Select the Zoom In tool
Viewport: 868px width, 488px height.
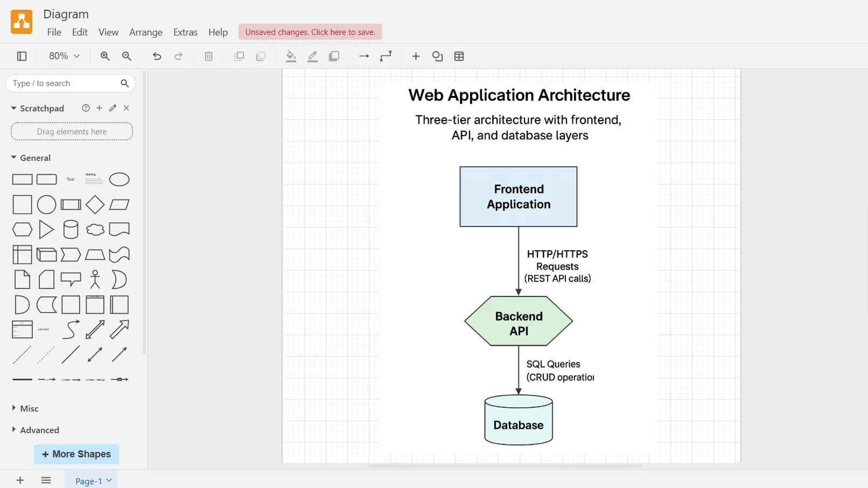pos(106,56)
